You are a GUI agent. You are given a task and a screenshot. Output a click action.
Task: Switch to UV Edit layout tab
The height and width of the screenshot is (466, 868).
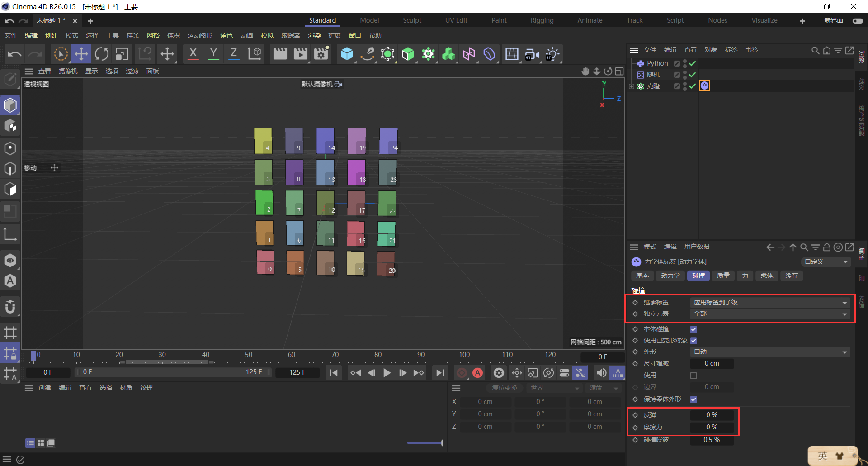pyautogui.click(x=456, y=20)
